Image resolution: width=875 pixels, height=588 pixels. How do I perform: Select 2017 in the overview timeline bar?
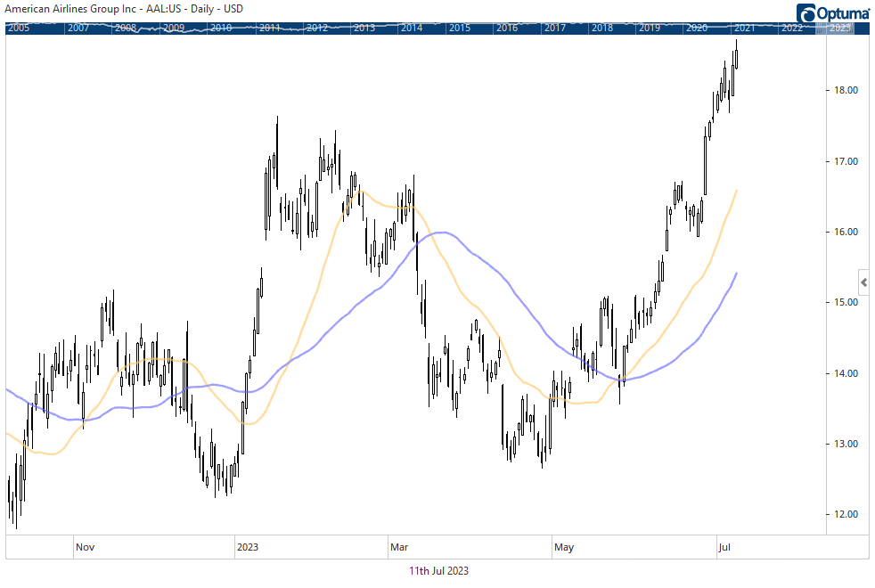click(x=555, y=28)
